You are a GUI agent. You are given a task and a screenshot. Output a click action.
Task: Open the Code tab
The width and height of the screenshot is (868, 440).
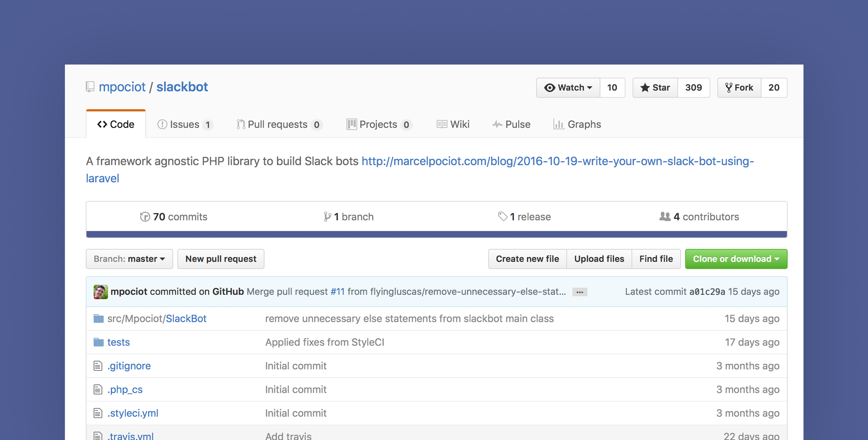pos(116,124)
